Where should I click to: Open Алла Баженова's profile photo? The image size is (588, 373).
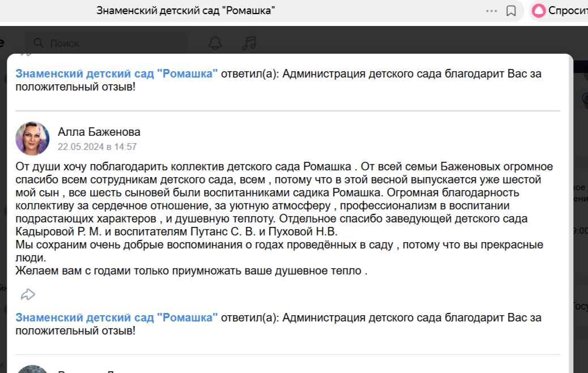point(32,138)
